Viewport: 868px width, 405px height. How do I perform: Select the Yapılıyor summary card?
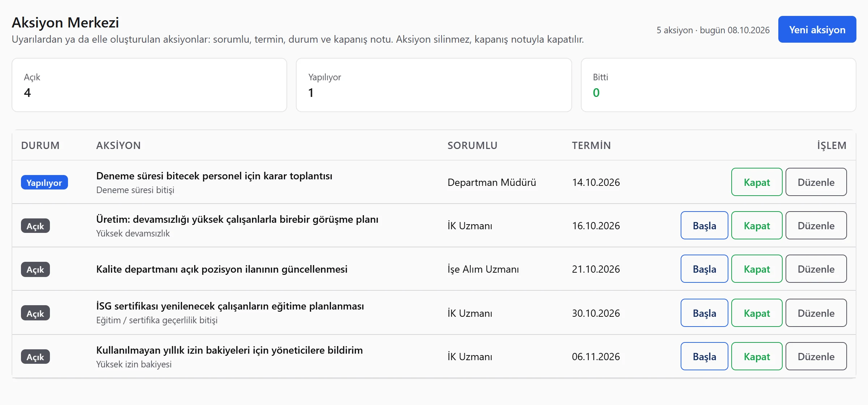[x=434, y=85]
